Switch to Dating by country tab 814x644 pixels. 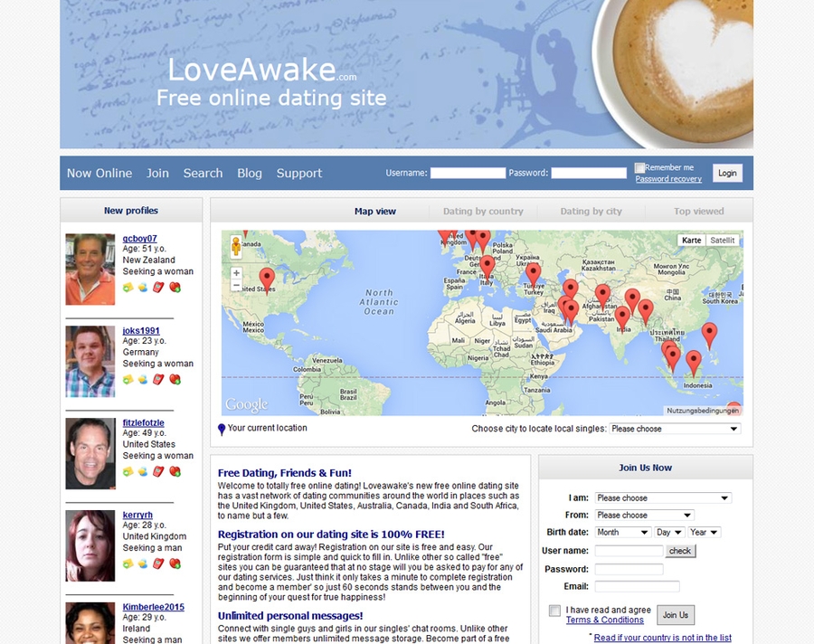point(483,211)
